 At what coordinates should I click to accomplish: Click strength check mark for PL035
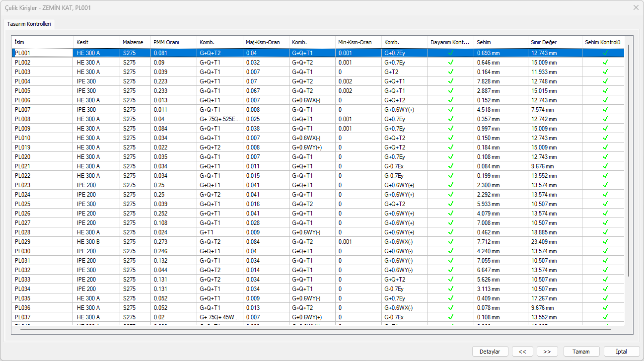point(451,298)
